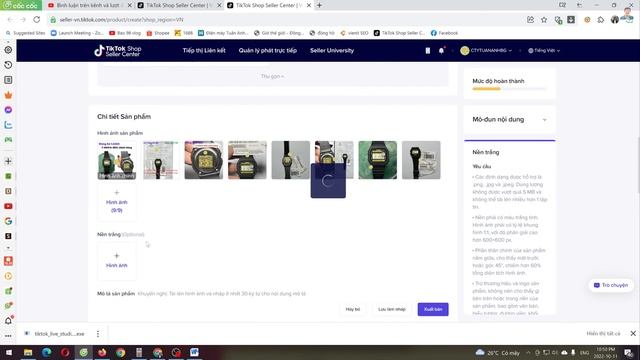640x360 pixels.
Task: Click the ENG language indicator in tray
Action: pos(584,352)
